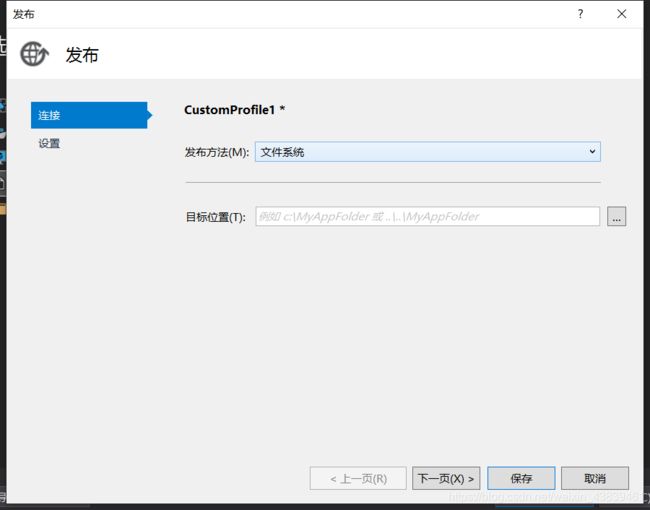Screen dimensions: 650x510
Task: Switch to the 设置 tab
Action: click(x=49, y=143)
